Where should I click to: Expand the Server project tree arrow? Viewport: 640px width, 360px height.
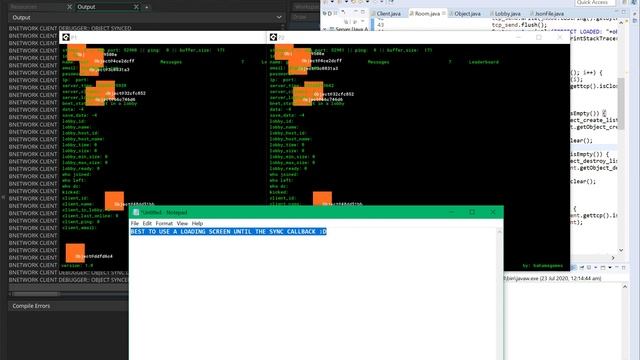(324, 29)
